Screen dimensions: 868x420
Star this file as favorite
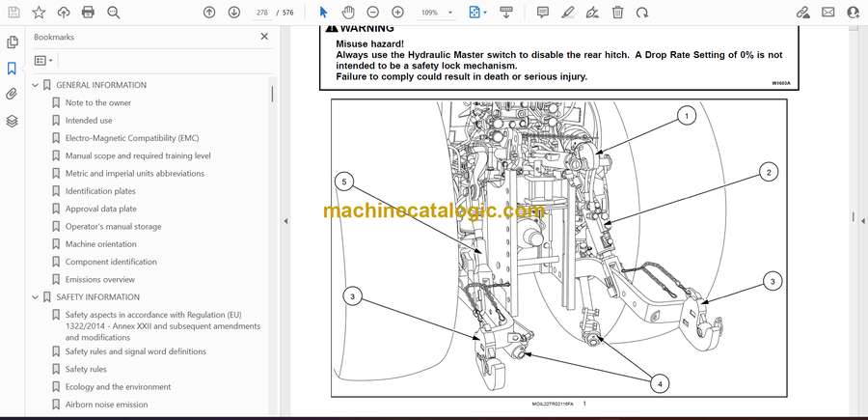39,13
